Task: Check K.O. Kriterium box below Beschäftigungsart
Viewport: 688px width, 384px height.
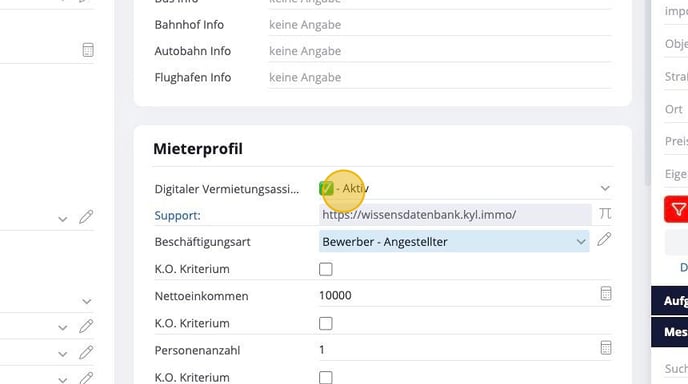Action: click(326, 269)
